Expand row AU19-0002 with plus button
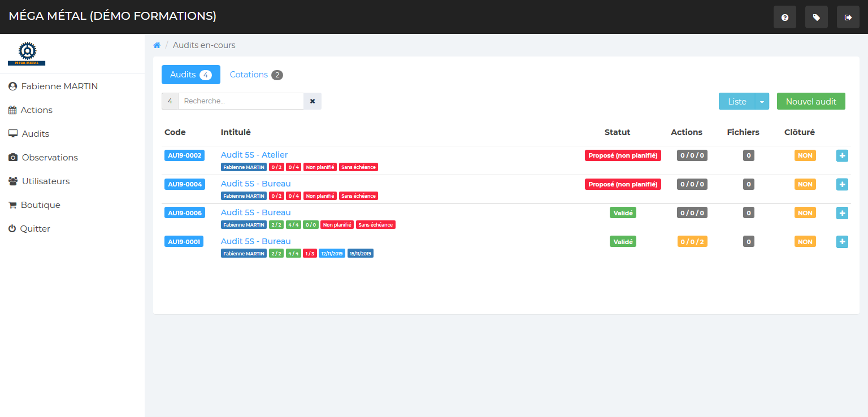This screenshot has width=868, height=417. (842, 155)
